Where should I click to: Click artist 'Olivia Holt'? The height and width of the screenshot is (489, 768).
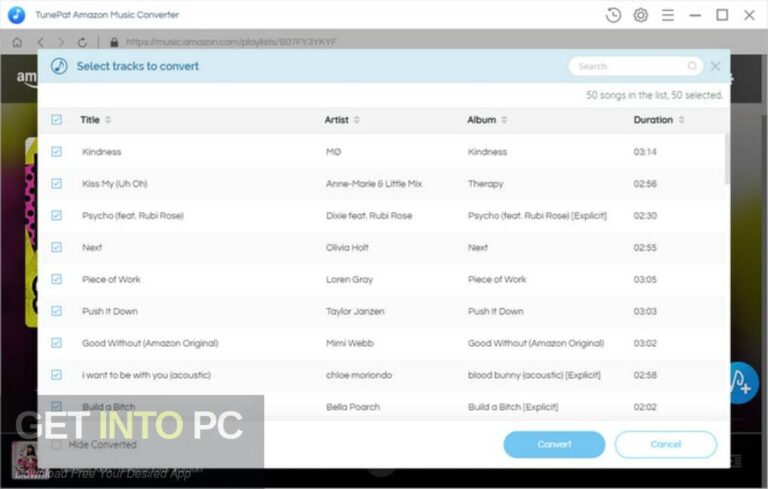coord(347,247)
